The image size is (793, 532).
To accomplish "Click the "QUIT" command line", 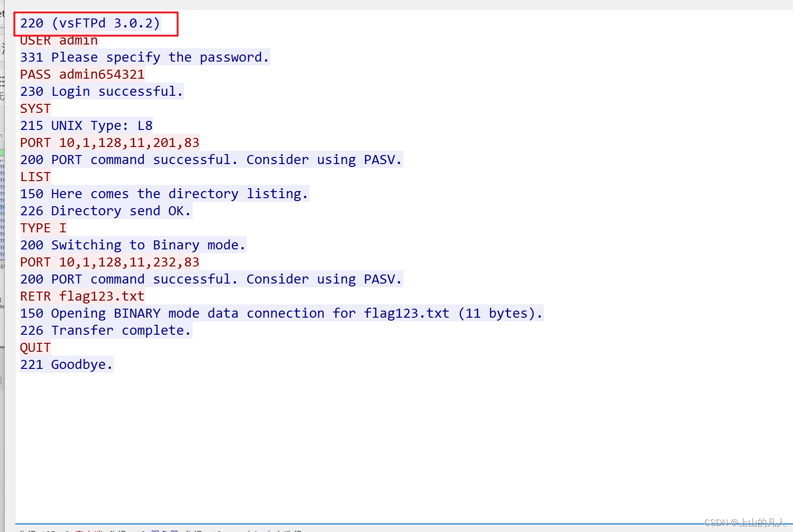I will (35, 348).
